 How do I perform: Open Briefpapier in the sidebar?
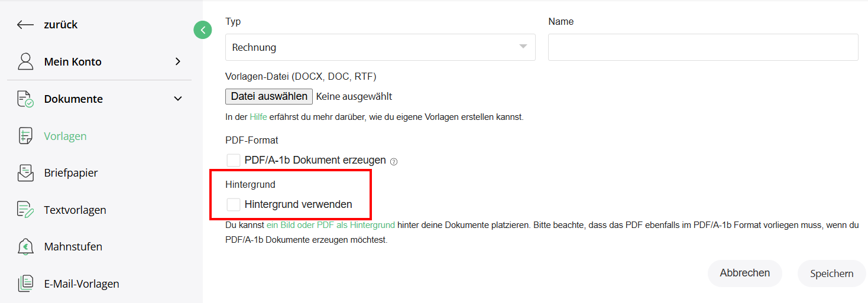pyautogui.click(x=71, y=173)
